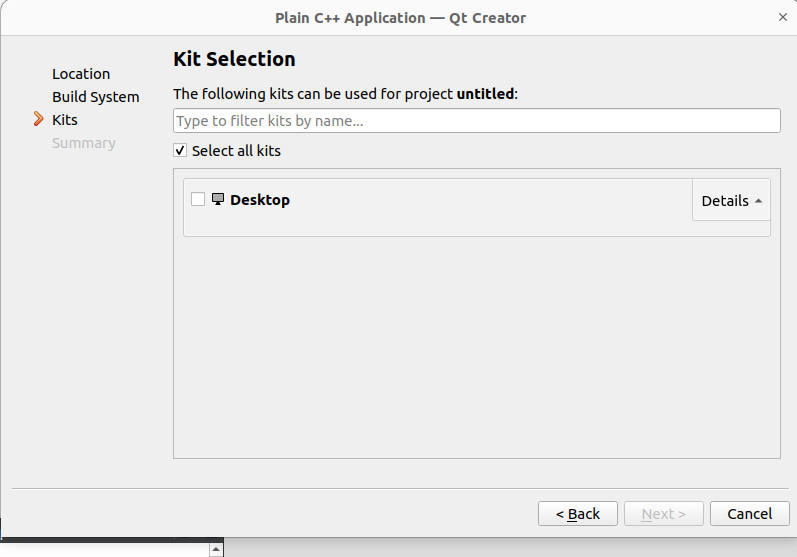
Task: Go to the Location wizard step
Action: point(81,74)
